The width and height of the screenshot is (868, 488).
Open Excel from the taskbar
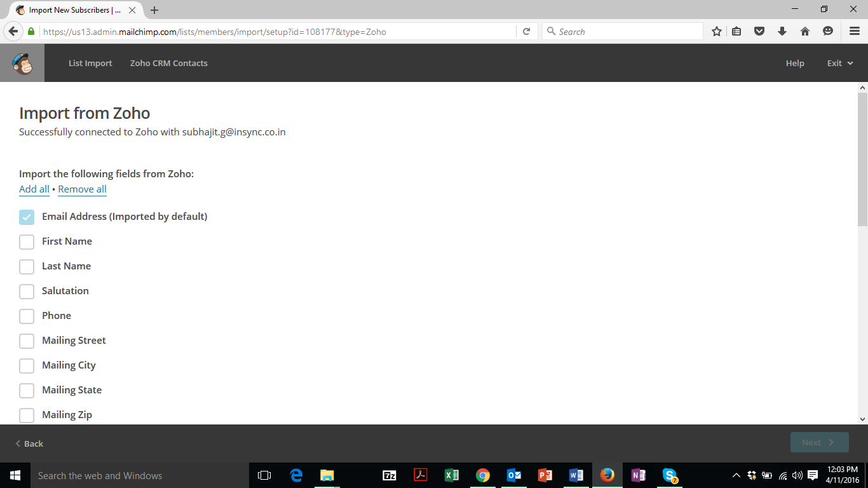(452, 475)
